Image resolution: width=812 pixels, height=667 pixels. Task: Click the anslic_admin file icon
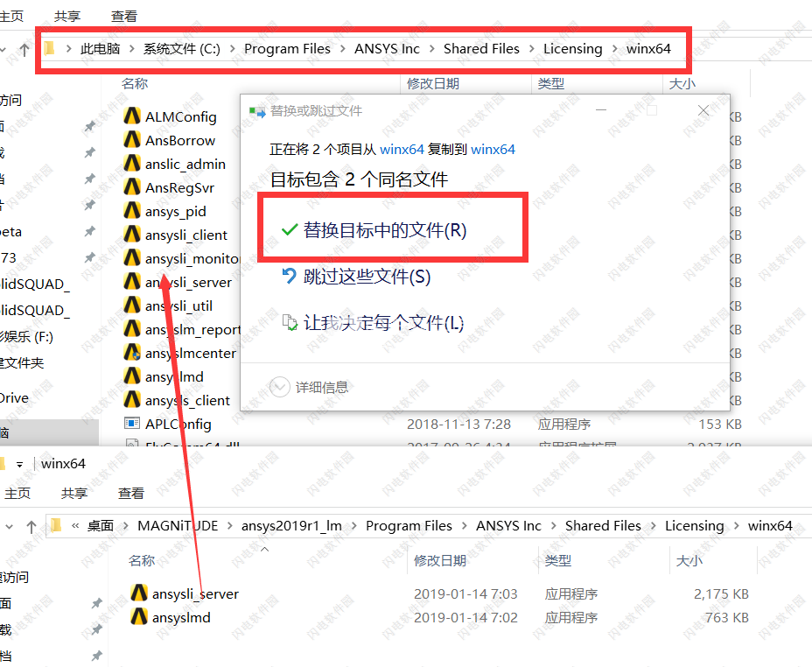[x=132, y=164]
